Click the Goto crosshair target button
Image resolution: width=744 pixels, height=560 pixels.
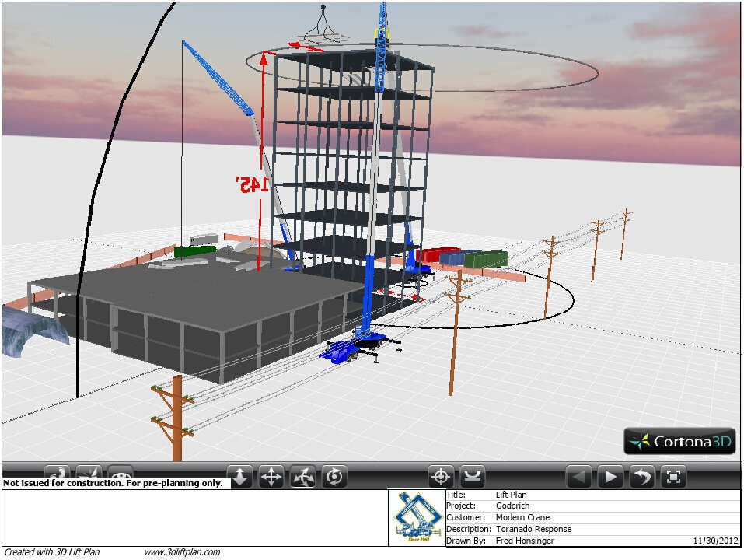click(441, 476)
